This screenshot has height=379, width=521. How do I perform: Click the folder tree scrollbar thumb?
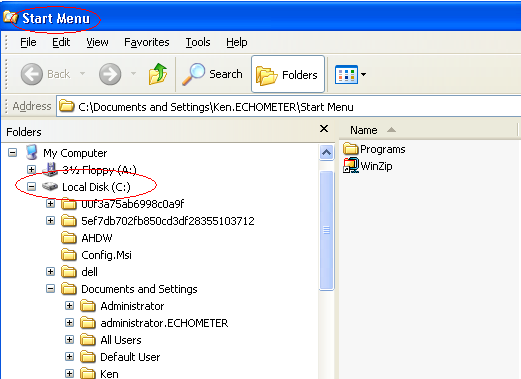(x=327, y=230)
